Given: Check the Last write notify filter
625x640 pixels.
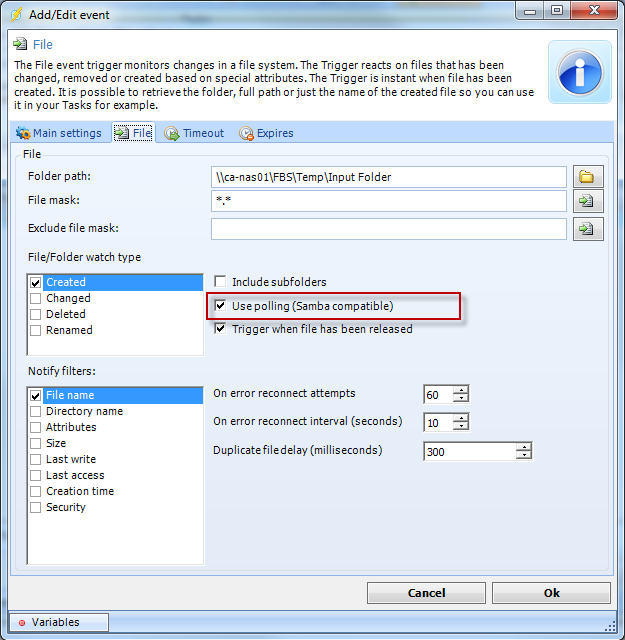Looking at the screenshot, I should 36,459.
